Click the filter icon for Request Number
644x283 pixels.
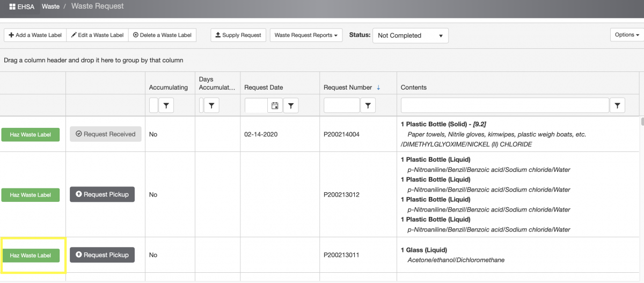pyautogui.click(x=368, y=106)
